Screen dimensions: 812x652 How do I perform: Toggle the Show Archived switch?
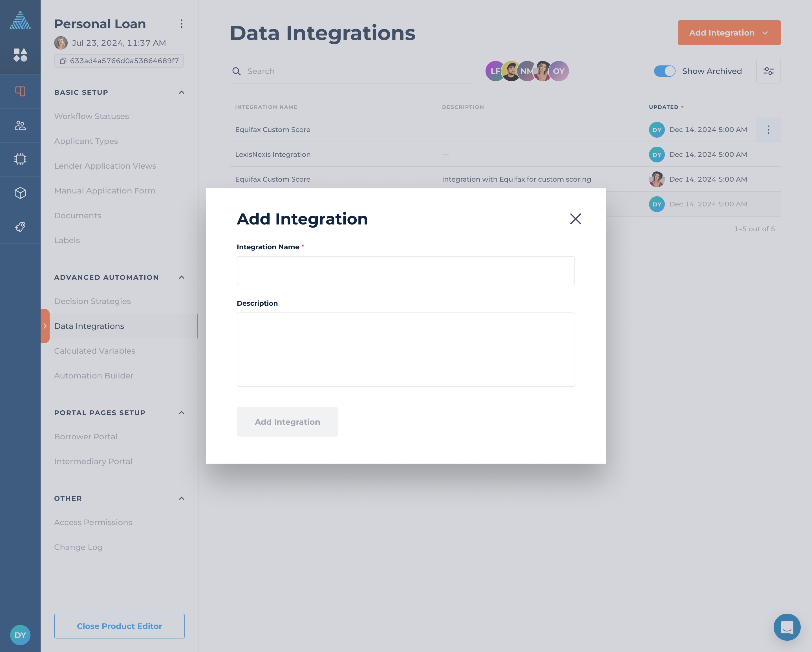(x=664, y=71)
